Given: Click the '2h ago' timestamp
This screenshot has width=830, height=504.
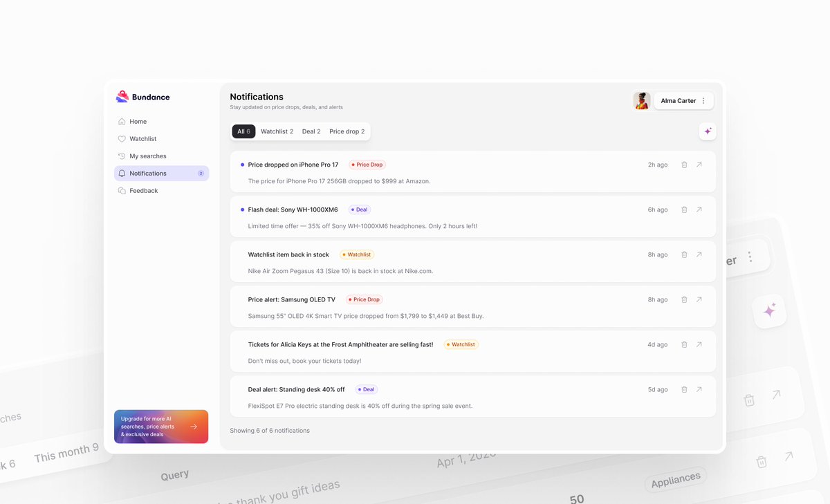Looking at the screenshot, I should 658,165.
